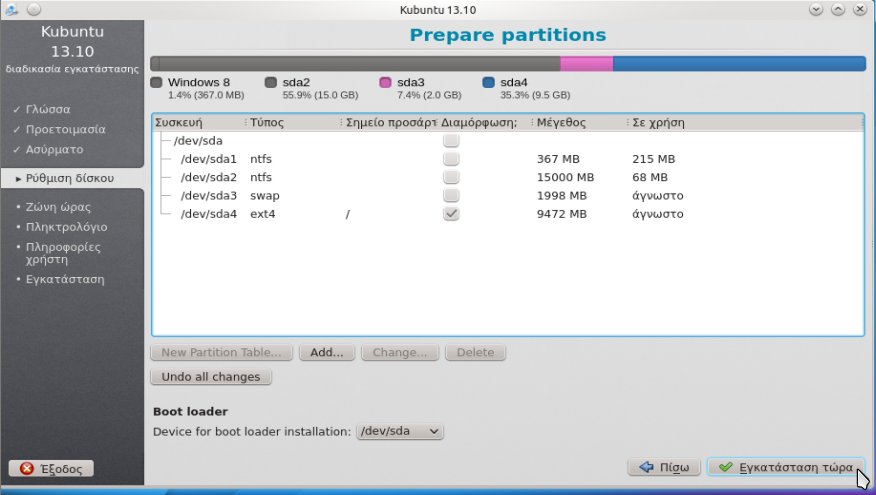This screenshot has height=495, width=876.
Task: Select the Πληκτρολόγιο step in sidebar
Action: coord(67,226)
